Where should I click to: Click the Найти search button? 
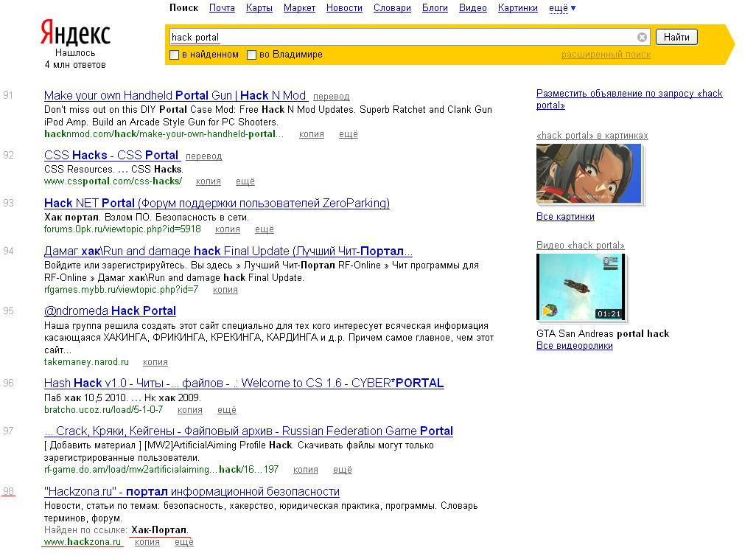pos(676,37)
